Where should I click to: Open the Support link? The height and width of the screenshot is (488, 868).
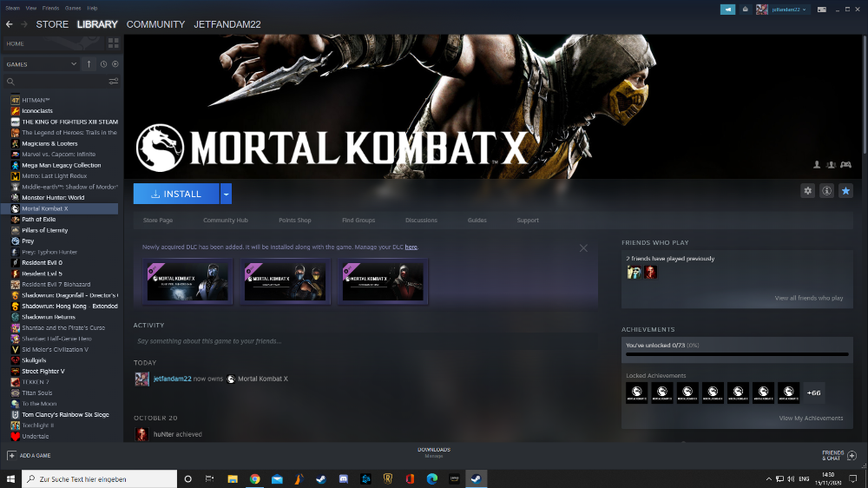(x=528, y=221)
